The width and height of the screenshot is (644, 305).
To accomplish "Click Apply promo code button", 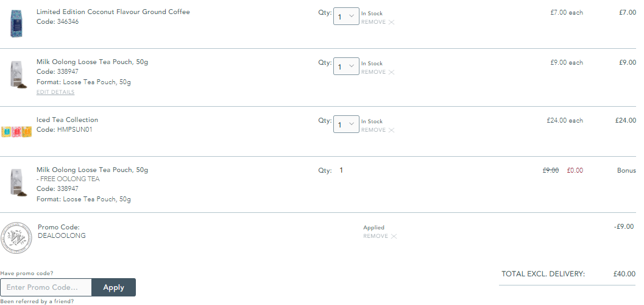I will (x=114, y=287).
